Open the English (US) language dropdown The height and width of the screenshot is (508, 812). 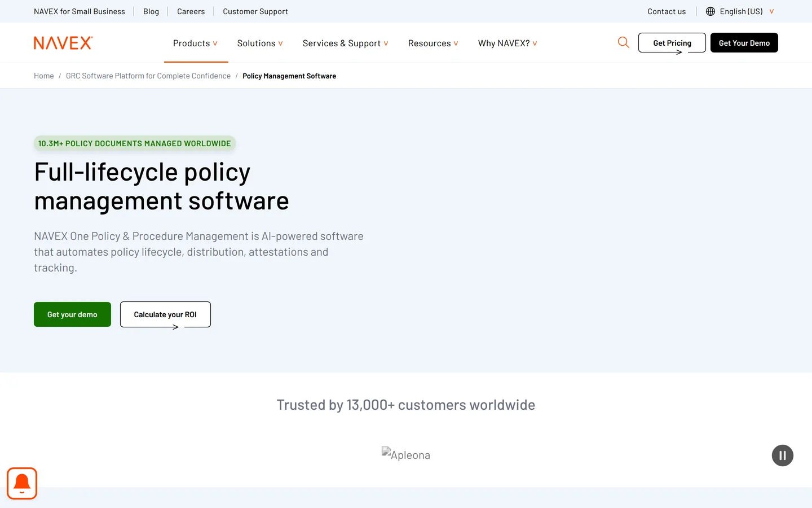pos(740,11)
